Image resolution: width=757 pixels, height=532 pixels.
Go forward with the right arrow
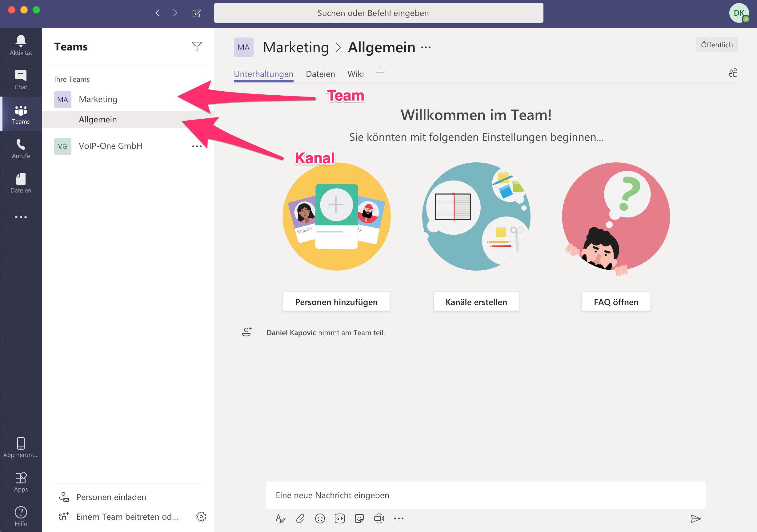175,13
